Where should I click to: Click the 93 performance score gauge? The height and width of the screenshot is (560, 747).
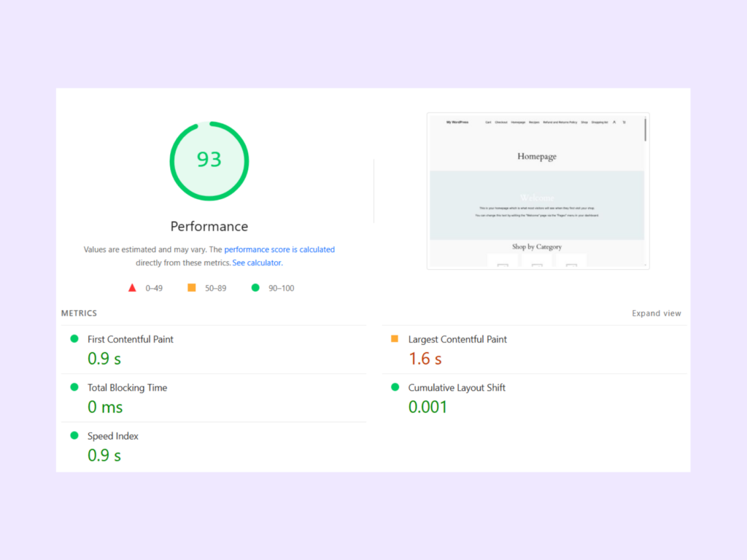[209, 161]
